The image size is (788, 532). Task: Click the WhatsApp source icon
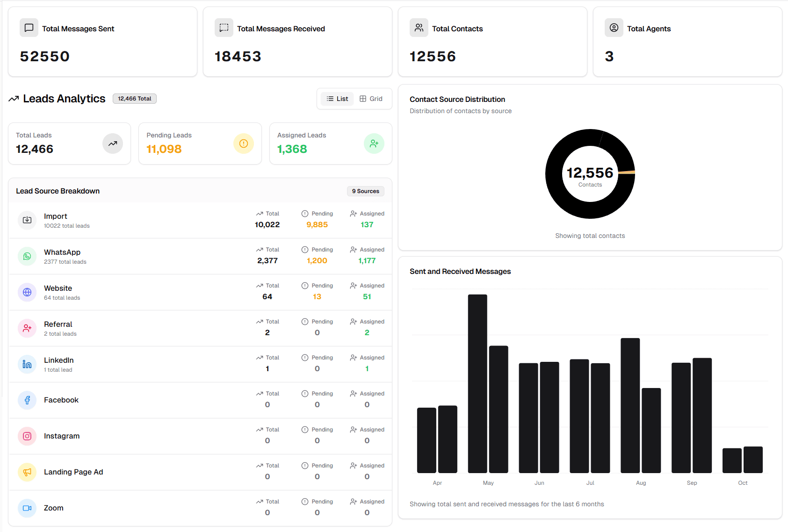[27, 256]
